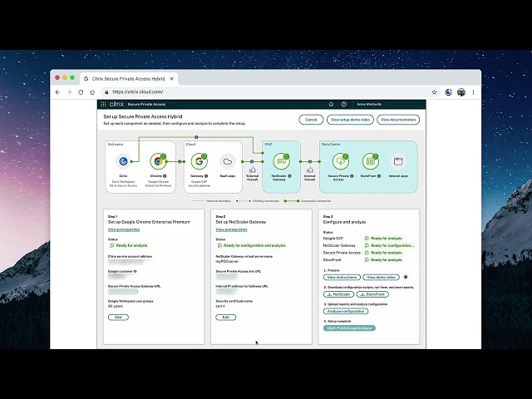This screenshot has width=532, height=399.
Task: Click the Internal apps window icon
Action: [x=398, y=161]
